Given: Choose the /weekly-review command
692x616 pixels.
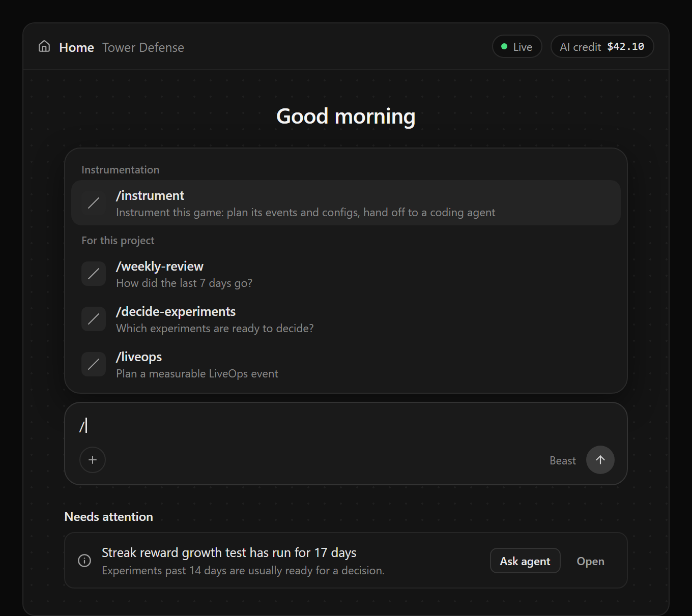Looking at the screenshot, I should point(346,274).
